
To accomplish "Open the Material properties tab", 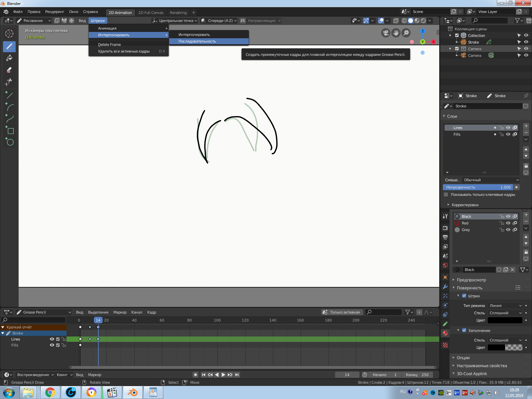I will coord(445,333).
